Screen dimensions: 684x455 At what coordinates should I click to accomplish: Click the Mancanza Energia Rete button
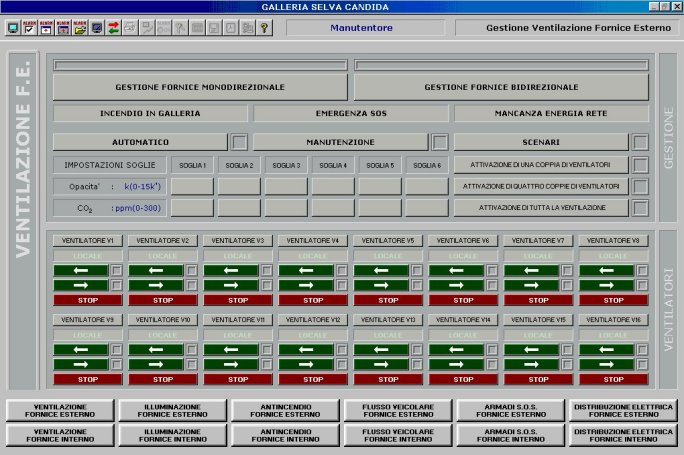pos(551,113)
